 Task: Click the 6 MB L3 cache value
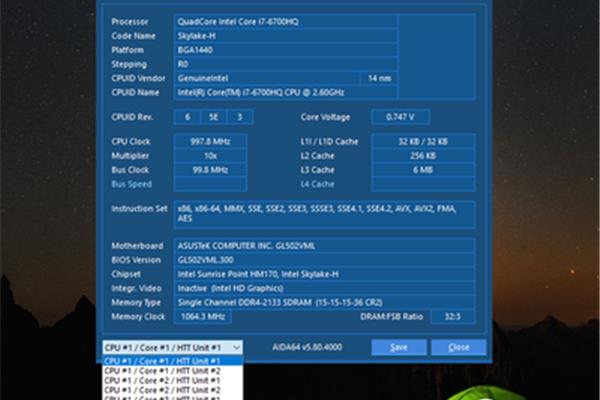[x=423, y=170]
